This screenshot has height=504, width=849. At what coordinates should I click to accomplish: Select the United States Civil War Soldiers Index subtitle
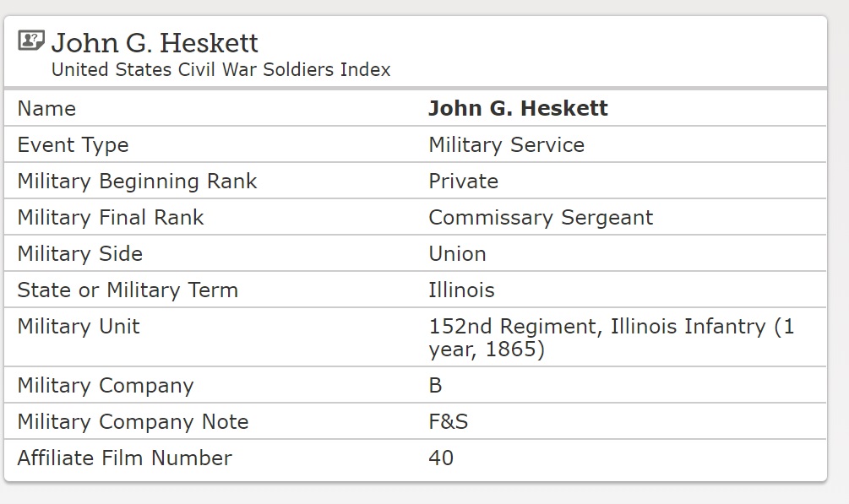coord(220,70)
